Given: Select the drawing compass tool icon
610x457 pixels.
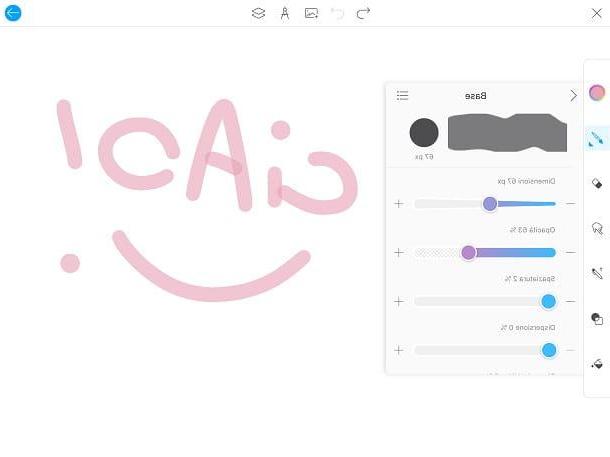Looking at the screenshot, I should pyautogui.click(x=285, y=14).
